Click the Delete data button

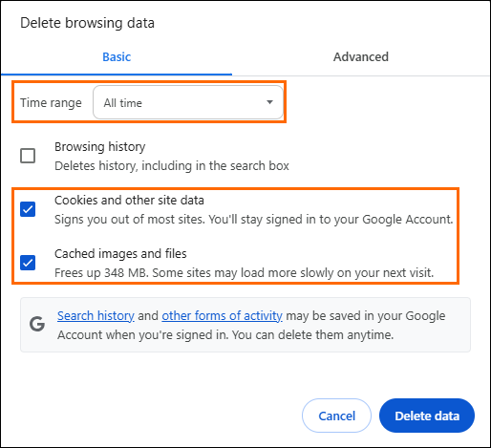coord(427,416)
